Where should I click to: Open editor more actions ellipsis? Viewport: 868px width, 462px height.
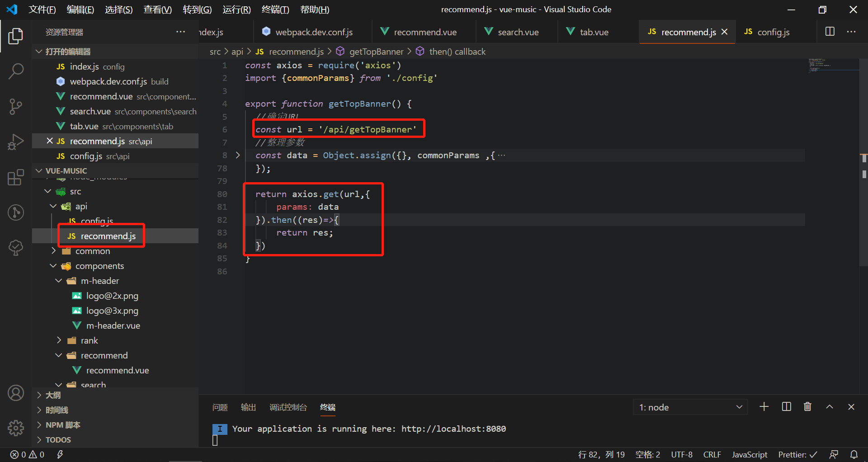click(851, 32)
